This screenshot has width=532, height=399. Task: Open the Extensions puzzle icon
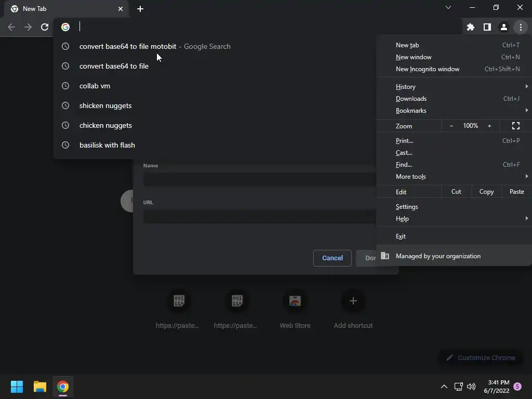[x=470, y=27]
